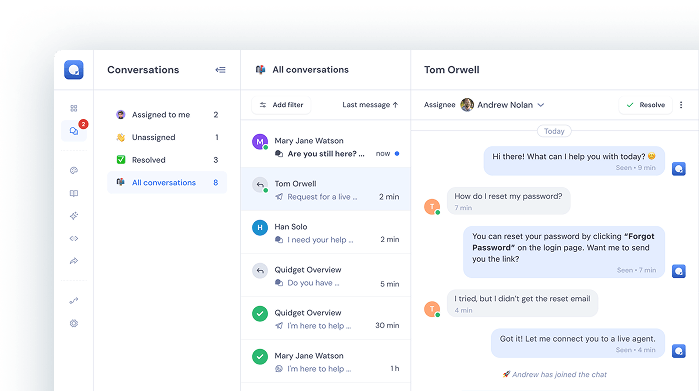Click orange T avatar beside 'I tried' message
The image size is (699, 391).
point(432,309)
